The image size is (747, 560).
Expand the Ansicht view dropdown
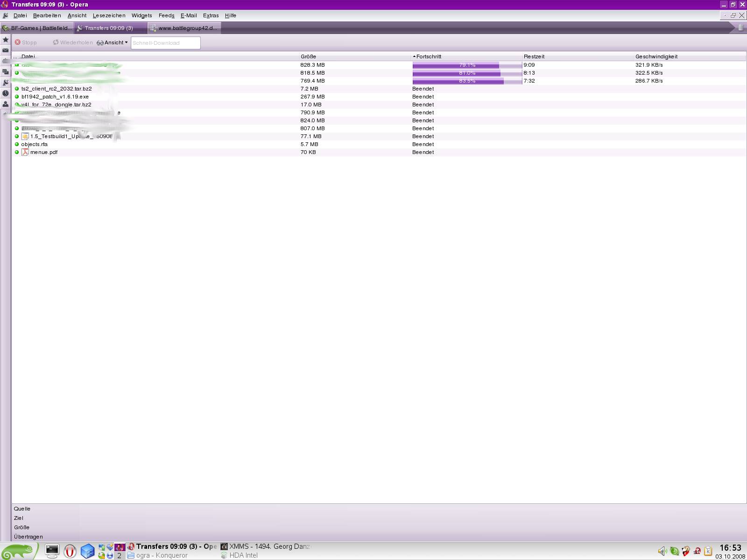tap(113, 42)
